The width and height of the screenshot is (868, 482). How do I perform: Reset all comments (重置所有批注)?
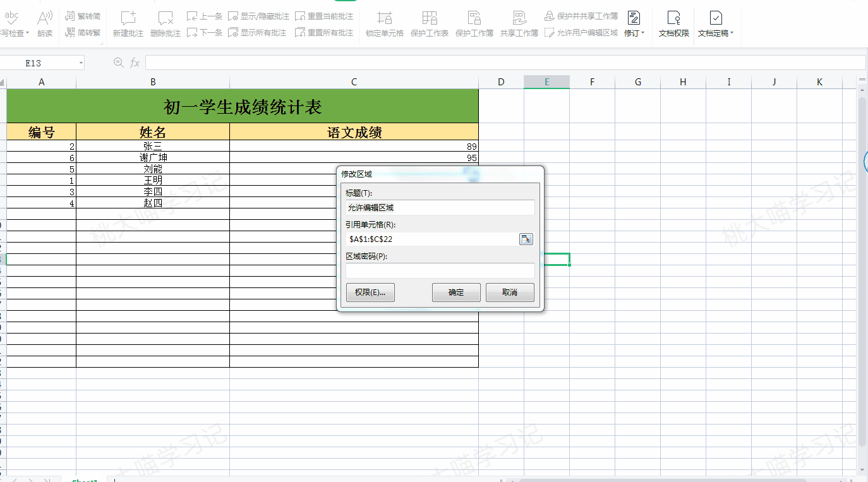(x=324, y=32)
